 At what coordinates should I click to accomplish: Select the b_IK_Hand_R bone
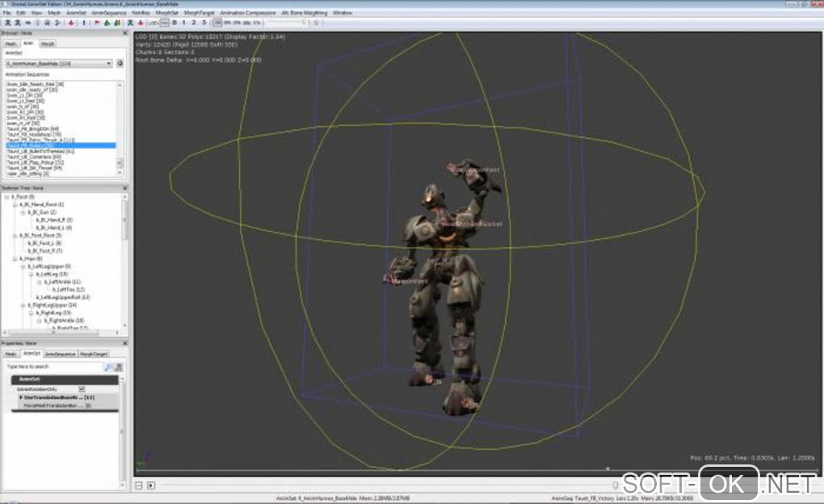tap(54, 220)
